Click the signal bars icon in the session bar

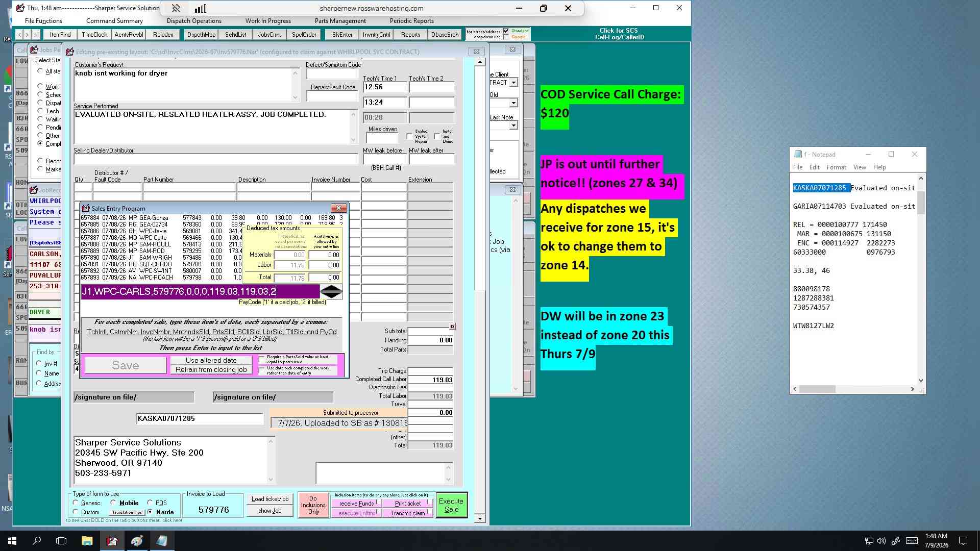[201, 8]
